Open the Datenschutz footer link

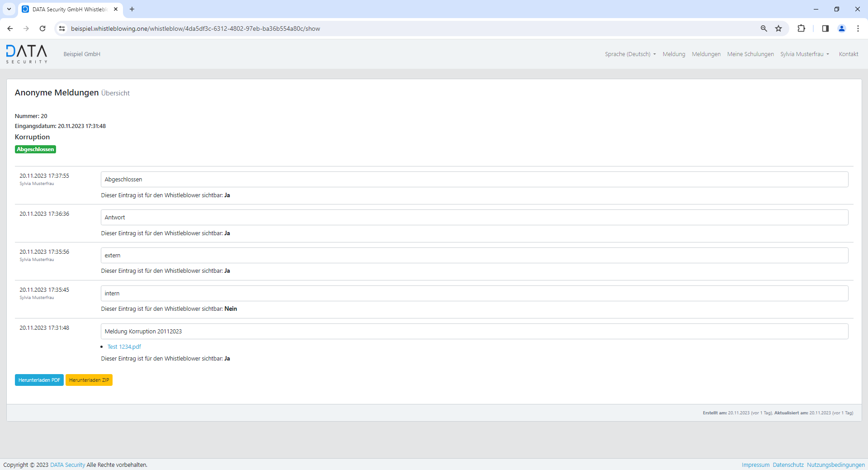pyautogui.click(x=788, y=465)
